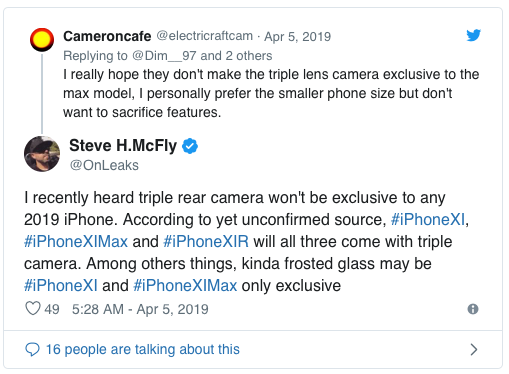Open '16 people are talking about this'

coord(142,349)
